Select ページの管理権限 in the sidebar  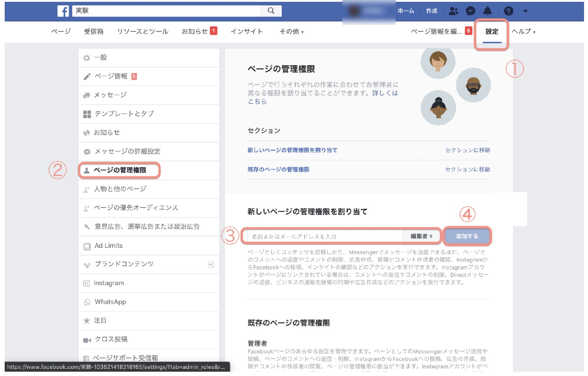(120, 170)
